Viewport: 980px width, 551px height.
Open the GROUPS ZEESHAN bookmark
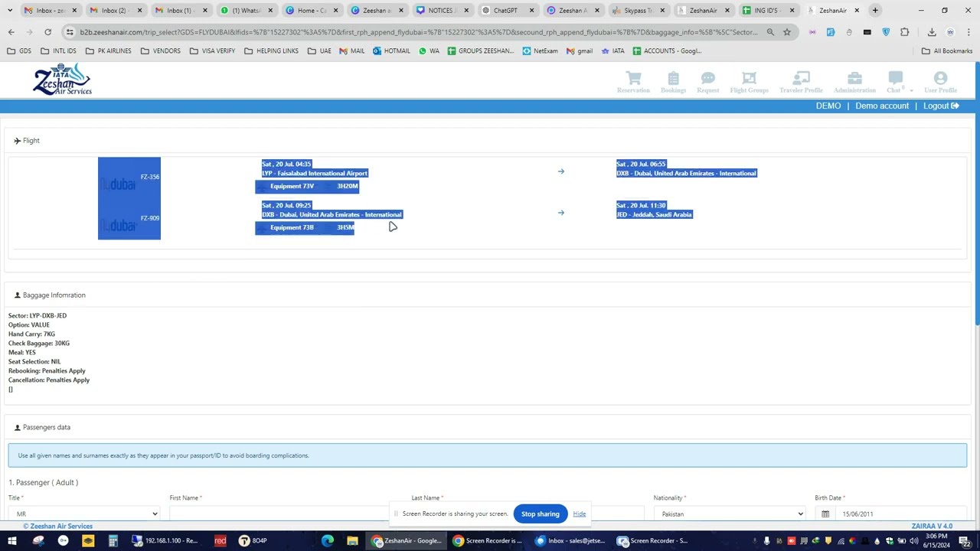click(x=481, y=51)
